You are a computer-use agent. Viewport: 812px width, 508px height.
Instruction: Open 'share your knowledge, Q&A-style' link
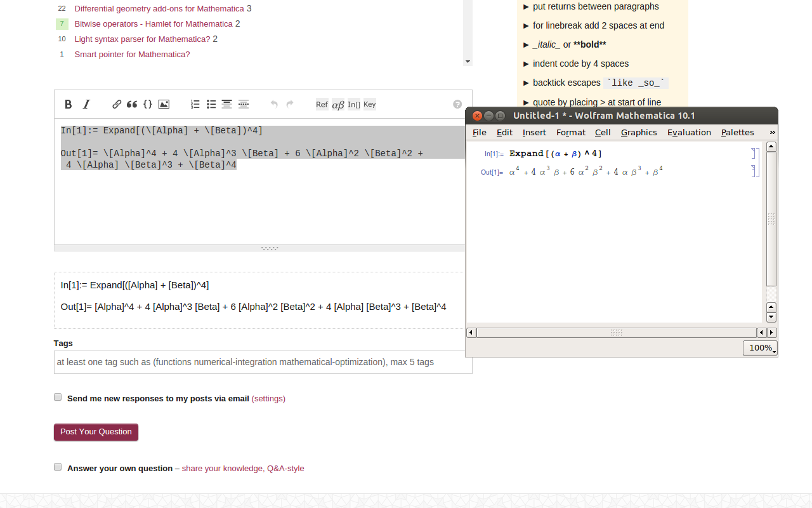click(243, 469)
